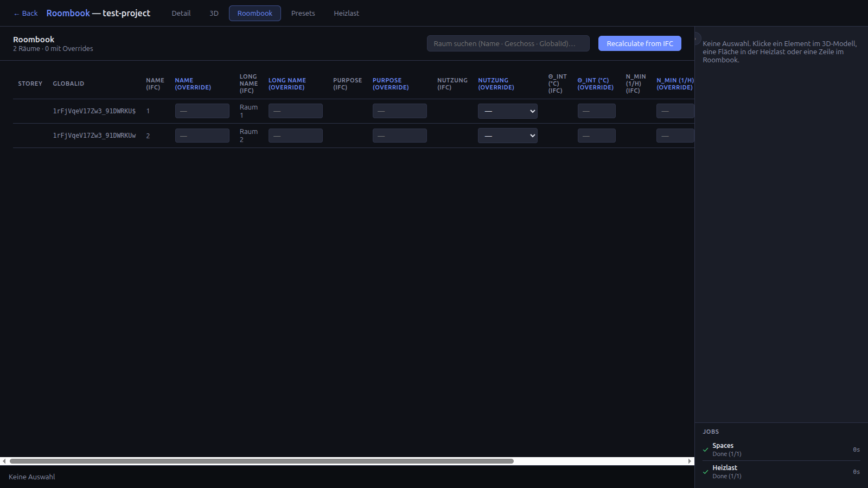Select the Heizlast job entry
The height and width of the screenshot is (488, 868).
point(781,472)
